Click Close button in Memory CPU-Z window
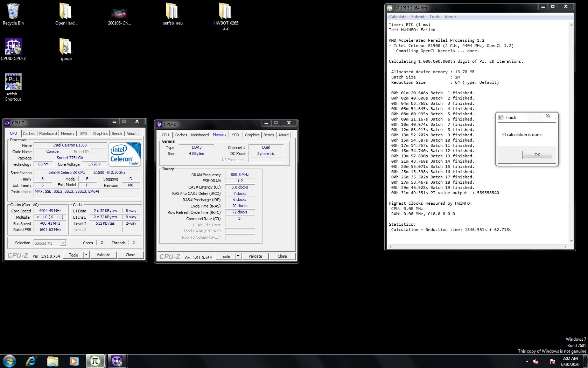This screenshot has width=588, height=368. tap(282, 256)
